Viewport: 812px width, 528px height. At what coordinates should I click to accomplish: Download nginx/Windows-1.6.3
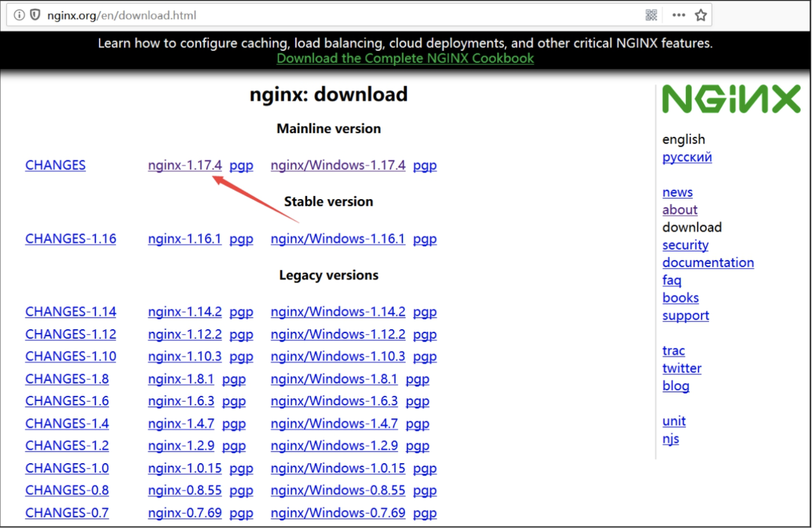click(334, 401)
